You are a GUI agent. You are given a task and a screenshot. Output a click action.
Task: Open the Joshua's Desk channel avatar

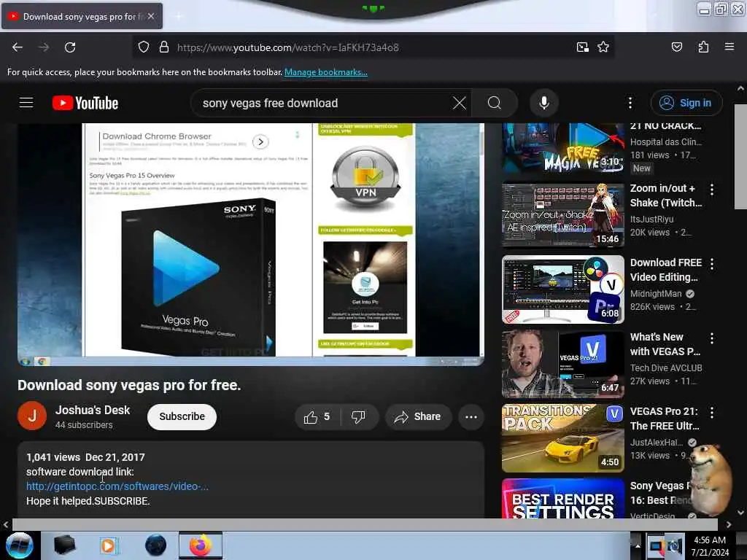(32, 416)
